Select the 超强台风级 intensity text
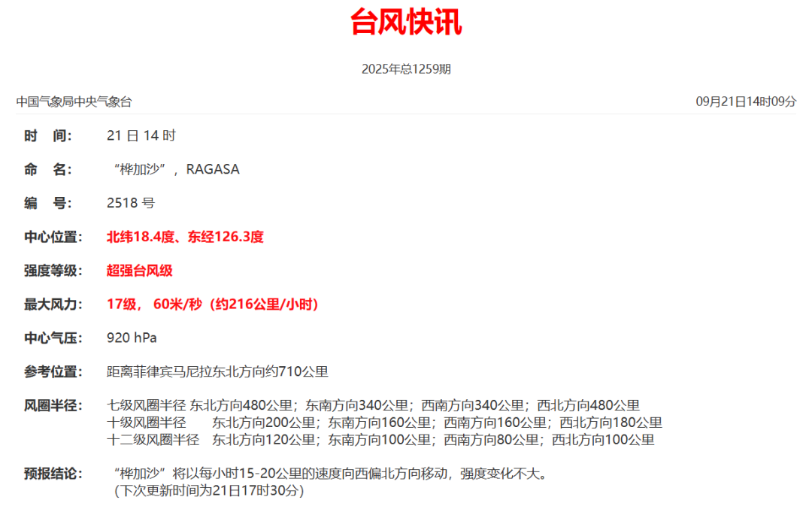Viewport: 812px width, 509px height. [140, 271]
